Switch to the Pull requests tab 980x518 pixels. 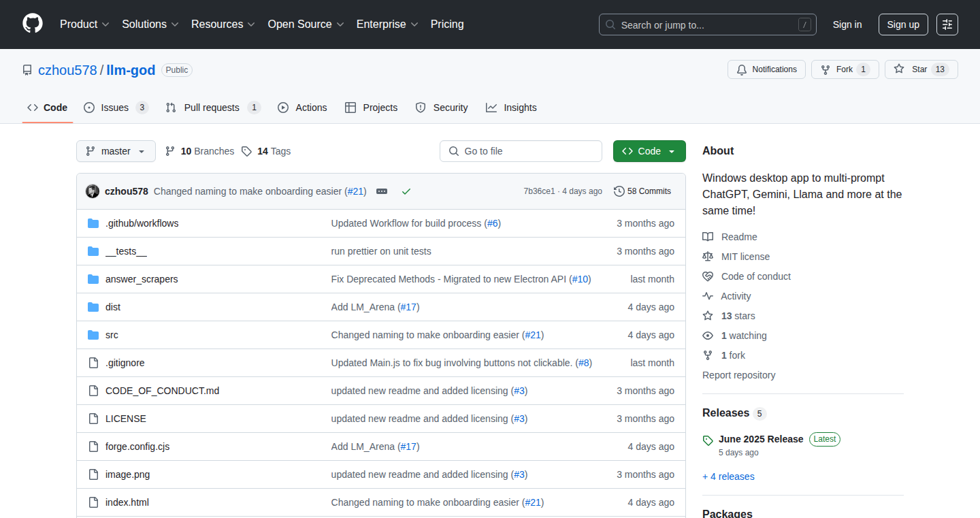click(x=213, y=108)
